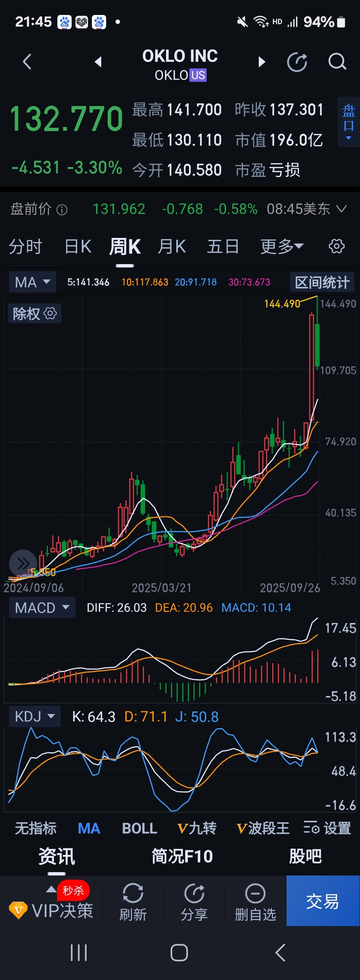This screenshot has width=360, height=980.
Task: Tap the share icon in the header
Action: 297,62
